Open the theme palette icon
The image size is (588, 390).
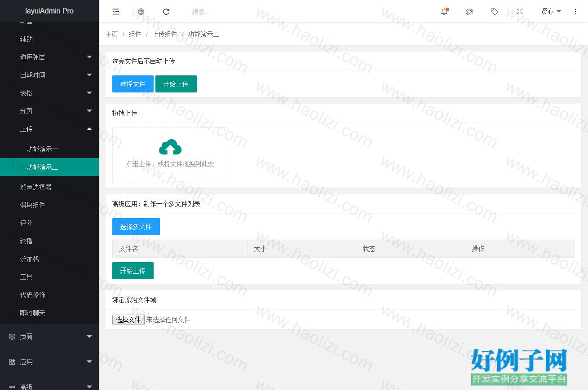(469, 12)
